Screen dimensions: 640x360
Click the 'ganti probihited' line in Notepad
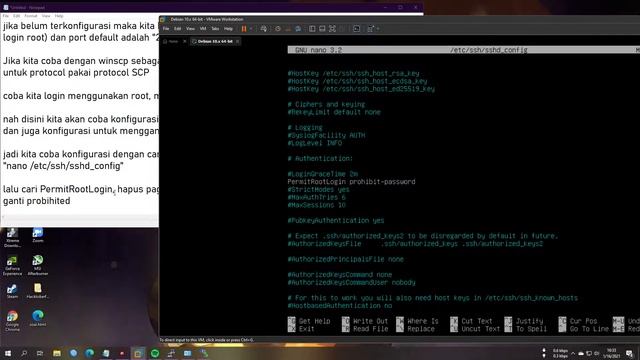(37, 201)
